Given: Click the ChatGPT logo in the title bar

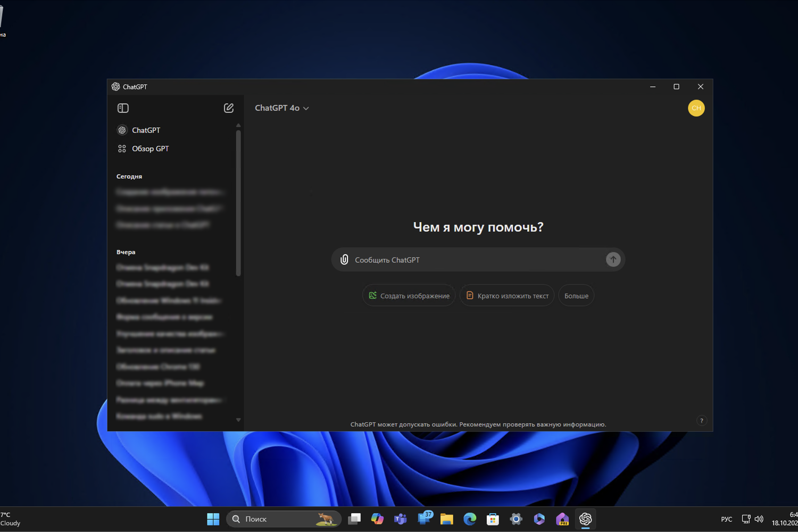Looking at the screenshot, I should pos(115,87).
